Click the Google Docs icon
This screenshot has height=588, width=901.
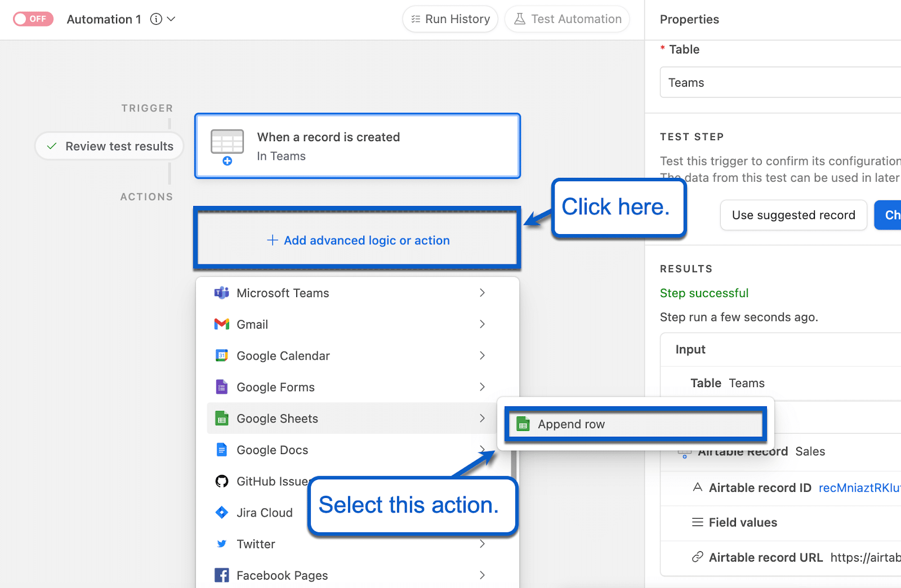tap(222, 450)
